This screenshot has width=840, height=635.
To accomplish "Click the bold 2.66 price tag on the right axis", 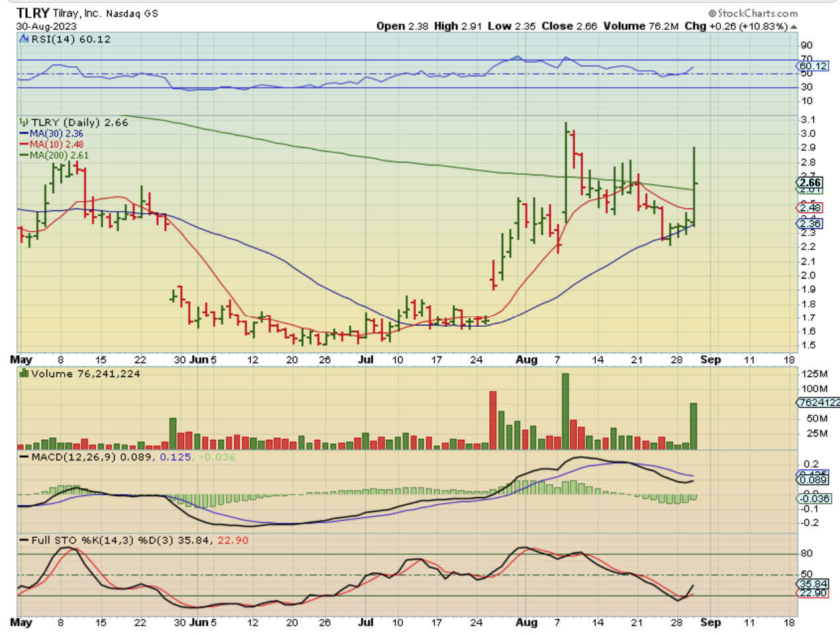I will (x=810, y=183).
